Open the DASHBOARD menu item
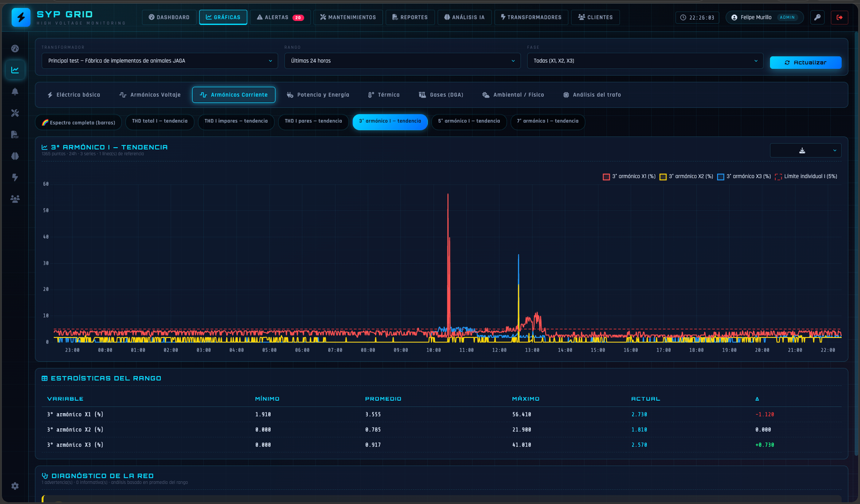Image resolution: width=860 pixels, height=504 pixels. coord(169,17)
